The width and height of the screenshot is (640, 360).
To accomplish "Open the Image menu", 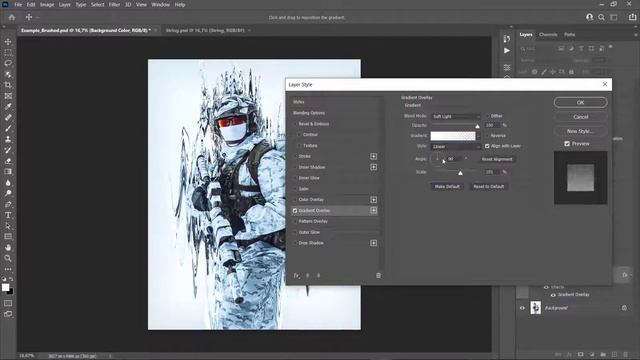I will pos(47,4).
